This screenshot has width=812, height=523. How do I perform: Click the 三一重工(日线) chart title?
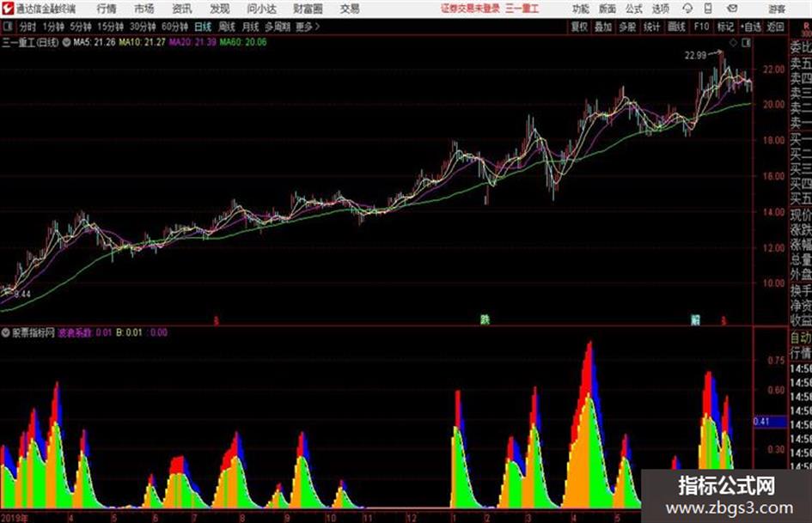(x=30, y=42)
